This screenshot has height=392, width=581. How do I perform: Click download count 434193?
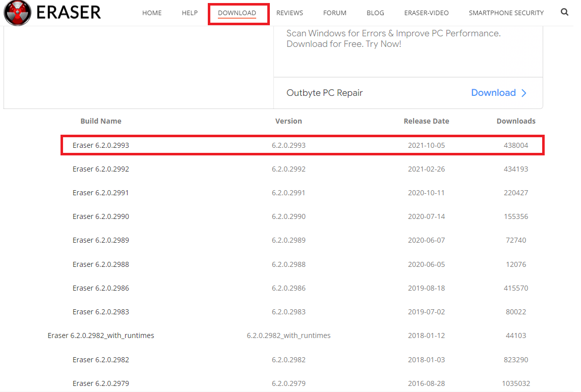(516, 169)
